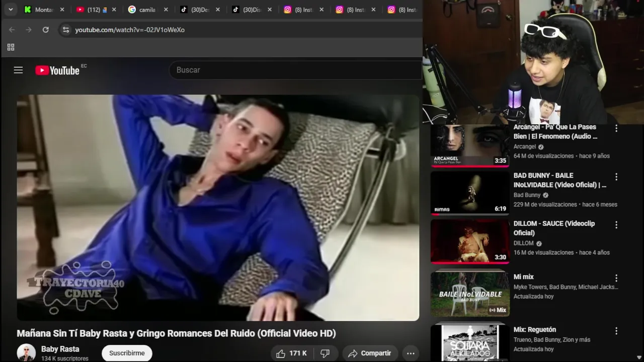
Task: Click '16 M de visualizaciones' text
Action: pos(543,253)
